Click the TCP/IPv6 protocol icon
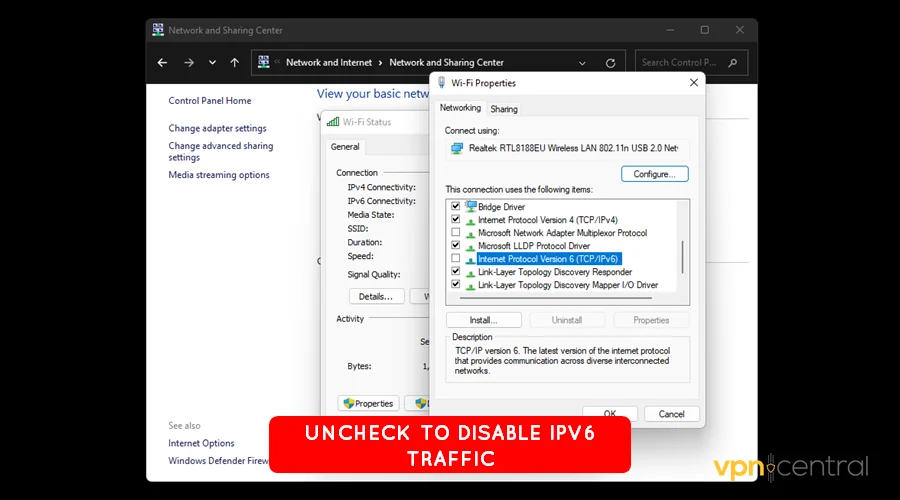Viewport: 900px width, 500px height. [471, 259]
